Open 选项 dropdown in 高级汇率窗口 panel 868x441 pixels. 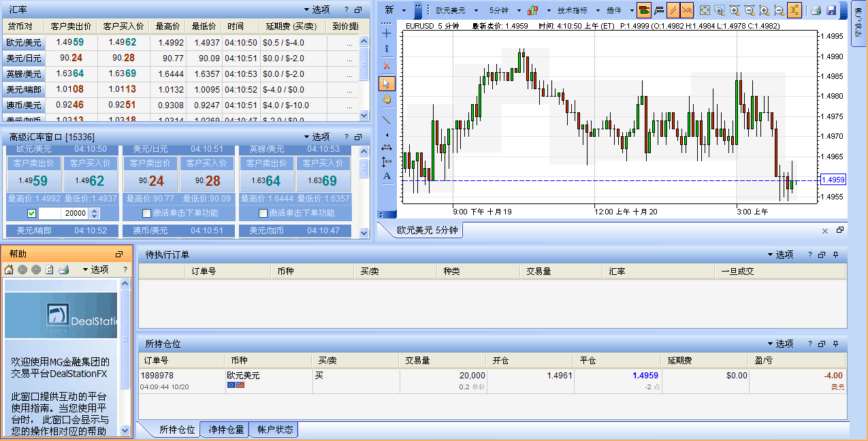pyautogui.click(x=317, y=137)
